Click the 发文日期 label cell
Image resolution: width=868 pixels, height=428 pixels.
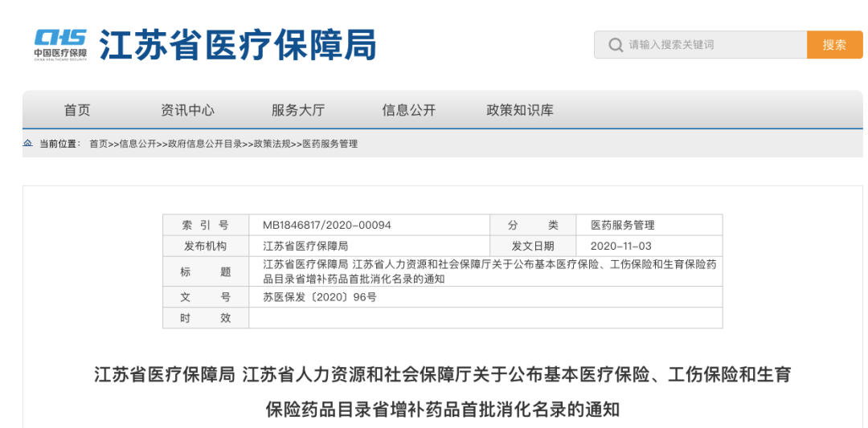coord(533,246)
